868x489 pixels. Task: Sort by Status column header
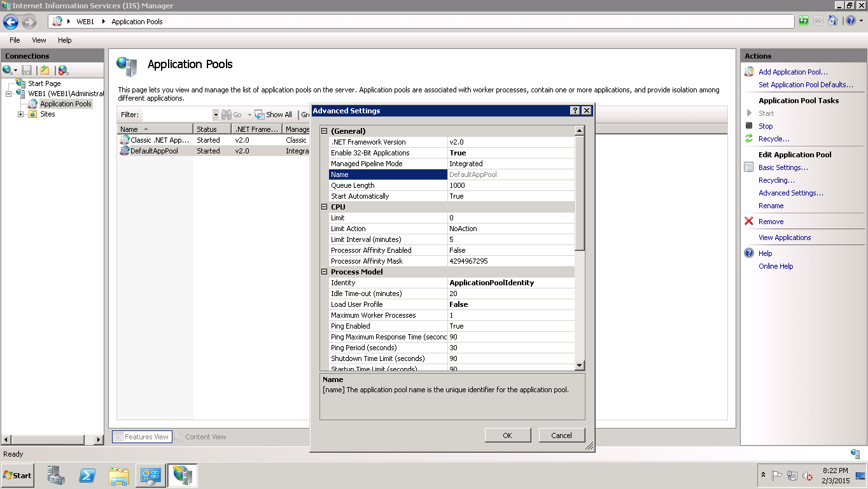coord(213,129)
